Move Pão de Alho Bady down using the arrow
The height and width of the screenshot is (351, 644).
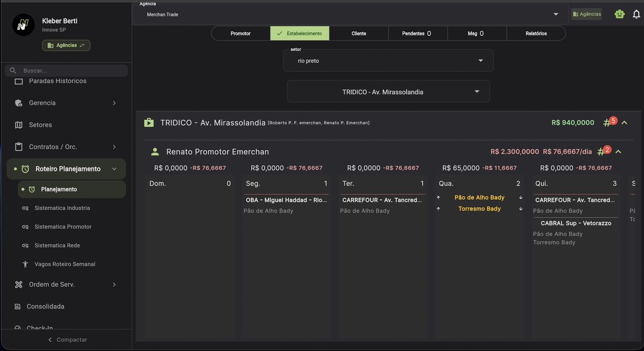pos(521,198)
